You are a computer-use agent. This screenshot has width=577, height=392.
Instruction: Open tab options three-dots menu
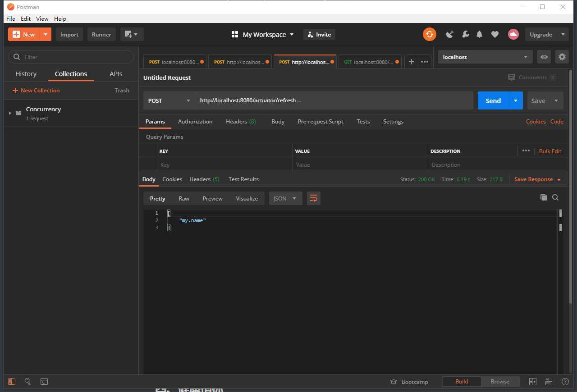(x=425, y=62)
